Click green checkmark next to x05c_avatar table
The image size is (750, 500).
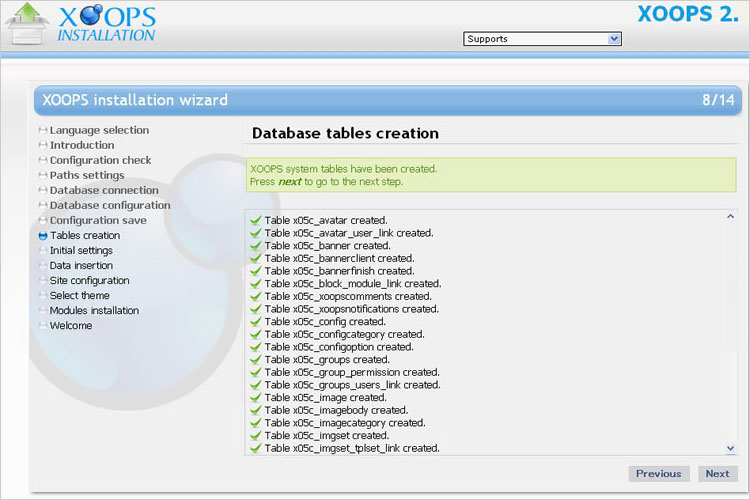(256, 220)
